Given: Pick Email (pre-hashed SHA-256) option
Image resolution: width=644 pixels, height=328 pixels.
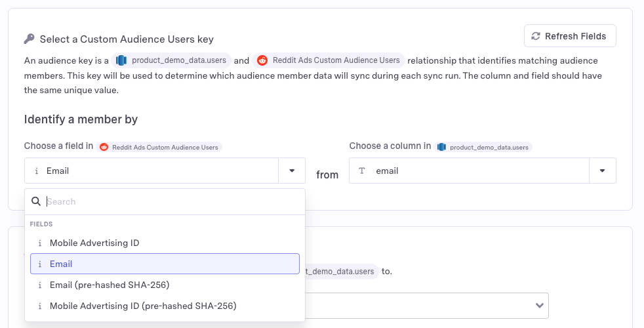Looking at the screenshot, I should pyautogui.click(x=110, y=285).
